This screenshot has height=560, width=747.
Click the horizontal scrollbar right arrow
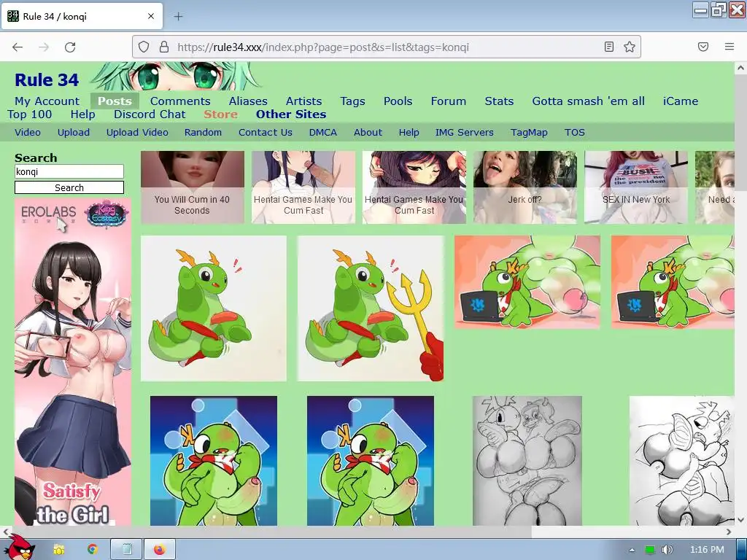pos(729,532)
